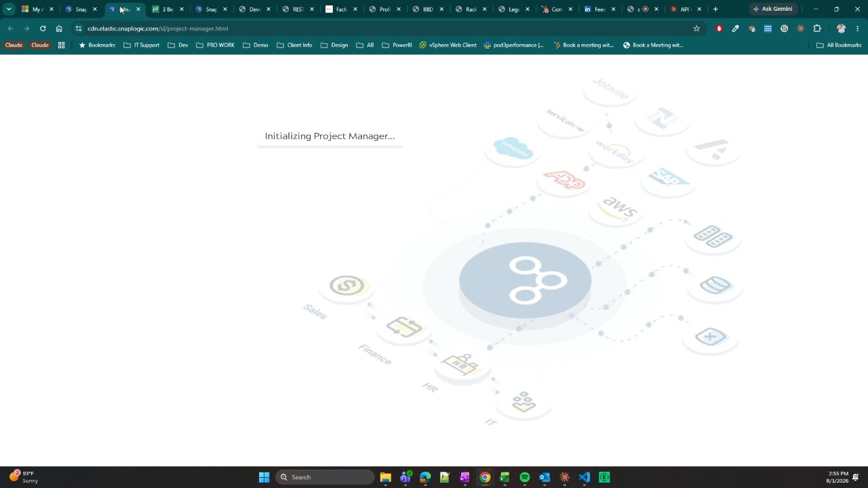The image size is (868, 488).
Task: Click the taskbar Search box
Action: click(325, 477)
